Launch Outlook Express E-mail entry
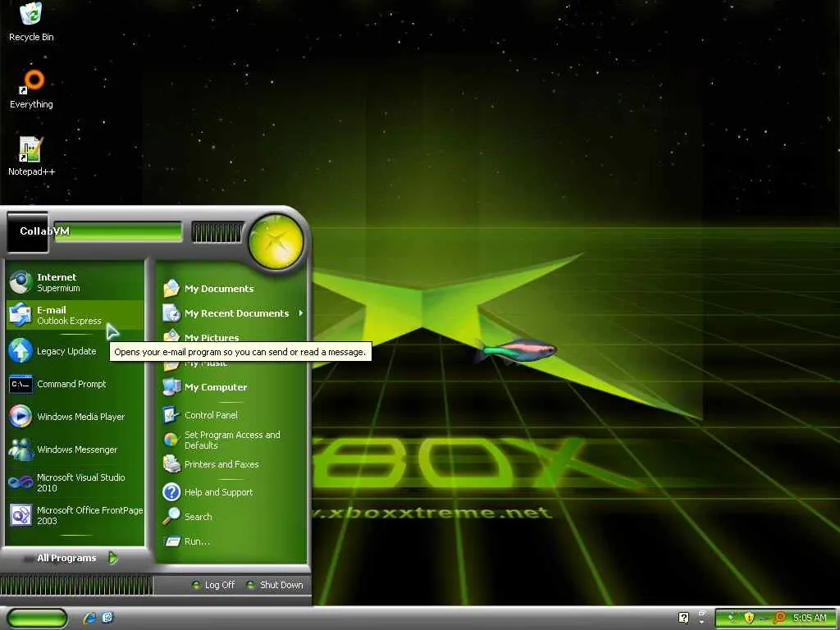 coord(75,315)
